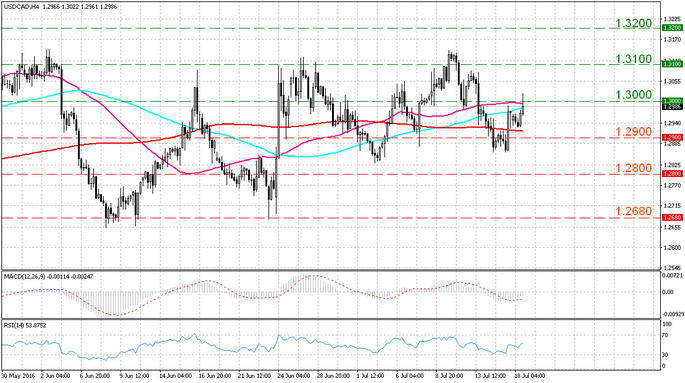This screenshot has height=383, width=685.
Task: Click the 14 Jun 04:00 time label
Action: [x=176, y=376]
